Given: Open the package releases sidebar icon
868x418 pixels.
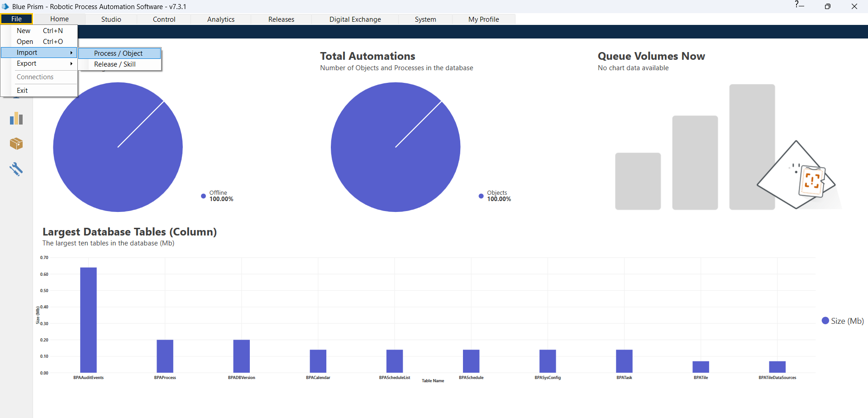Looking at the screenshot, I should (x=16, y=144).
